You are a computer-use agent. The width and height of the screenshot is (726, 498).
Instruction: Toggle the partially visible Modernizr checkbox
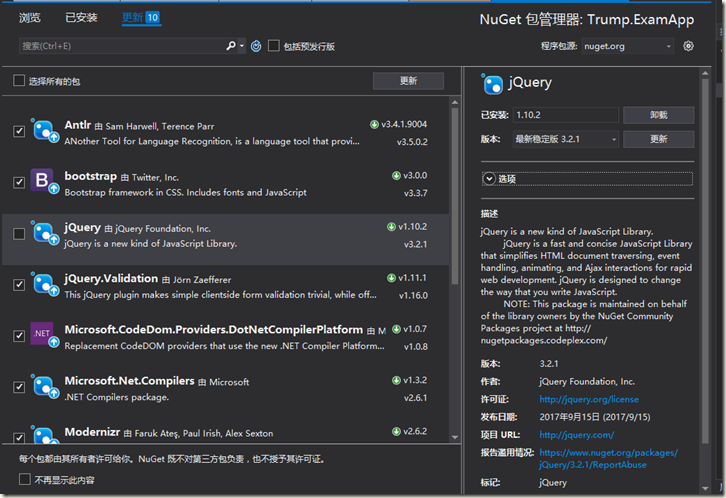(x=19, y=437)
